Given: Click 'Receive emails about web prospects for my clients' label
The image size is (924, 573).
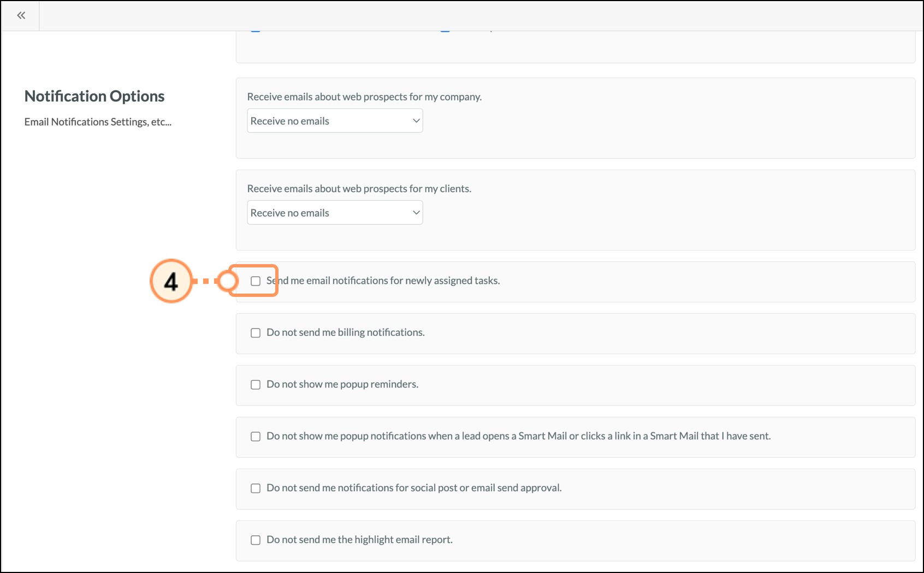Looking at the screenshot, I should click(x=359, y=188).
